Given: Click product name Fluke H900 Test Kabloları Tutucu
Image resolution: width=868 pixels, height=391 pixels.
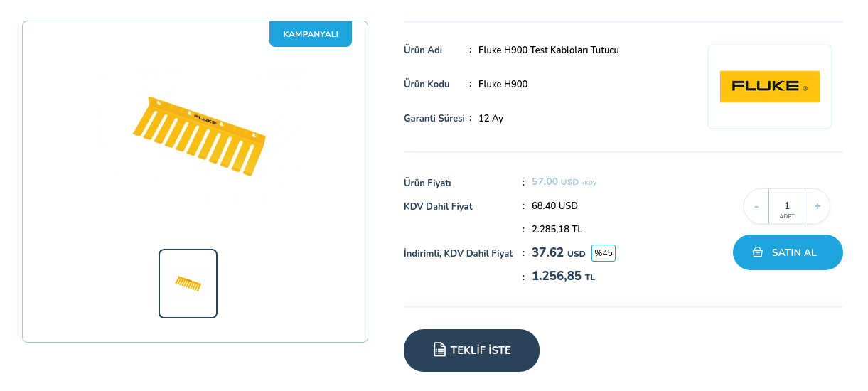Looking at the screenshot, I should tap(548, 50).
